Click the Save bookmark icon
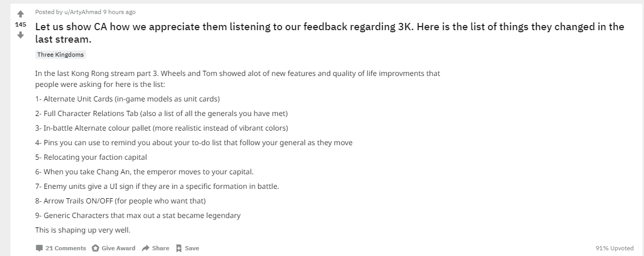The image size is (644, 256). [179, 248]
